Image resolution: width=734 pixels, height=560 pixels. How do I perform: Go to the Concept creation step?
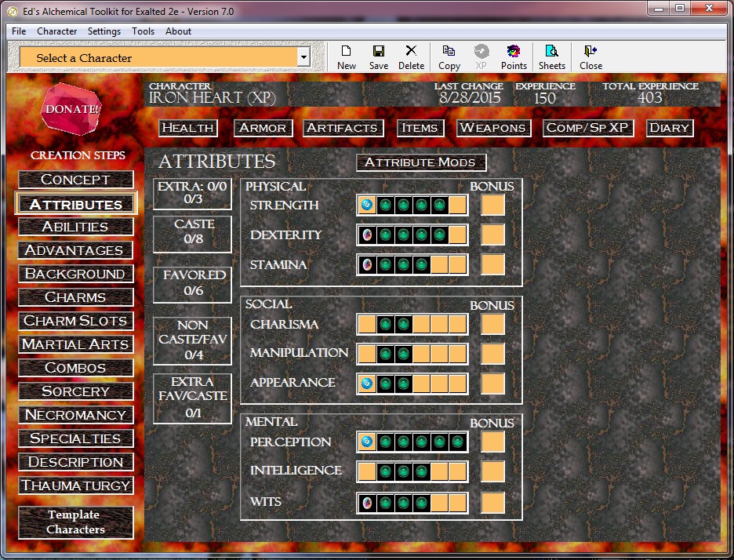pos(76,180)
